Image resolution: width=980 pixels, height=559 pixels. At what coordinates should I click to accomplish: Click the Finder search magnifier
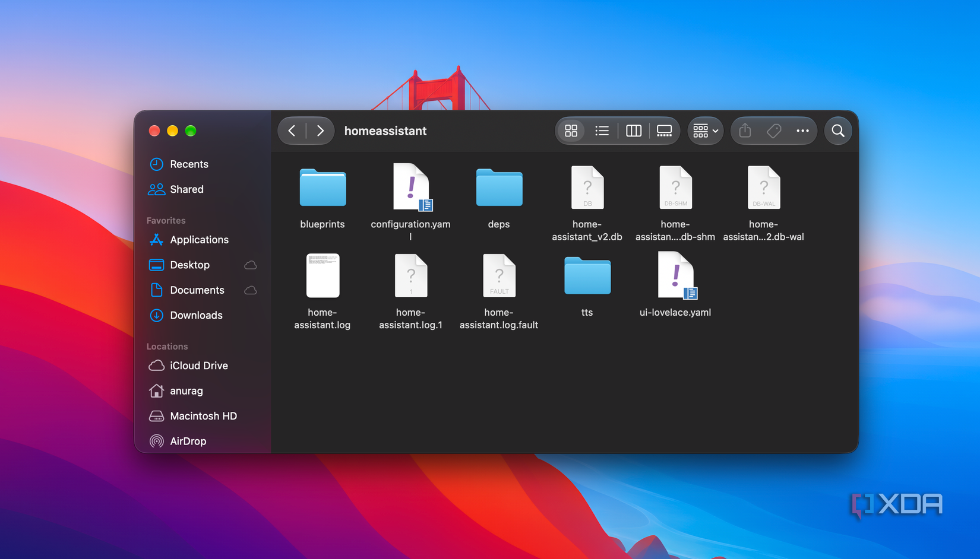click(838, 131)
